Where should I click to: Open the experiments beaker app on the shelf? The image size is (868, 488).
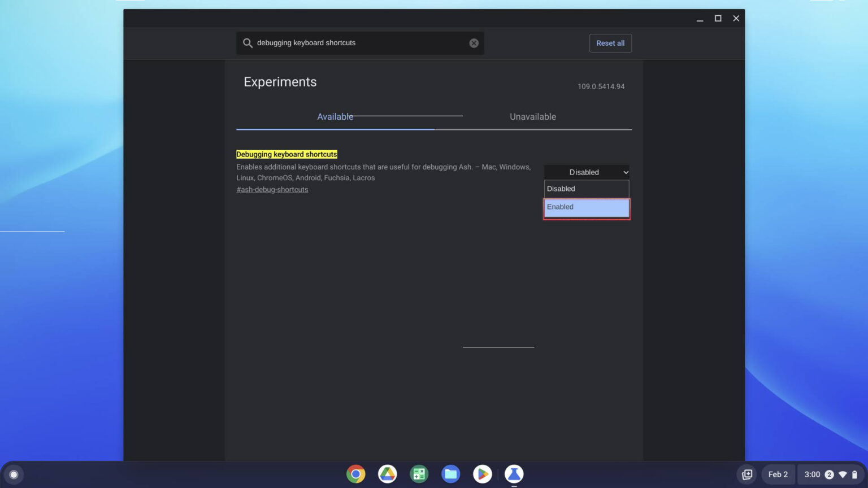coord(514,474)
